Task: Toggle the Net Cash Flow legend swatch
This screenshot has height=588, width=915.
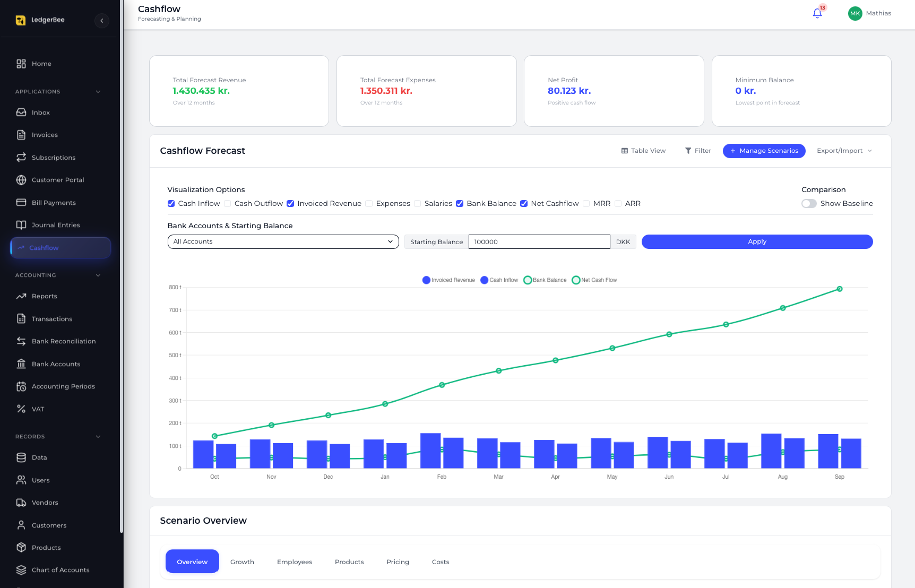Action: coord(576,280)
